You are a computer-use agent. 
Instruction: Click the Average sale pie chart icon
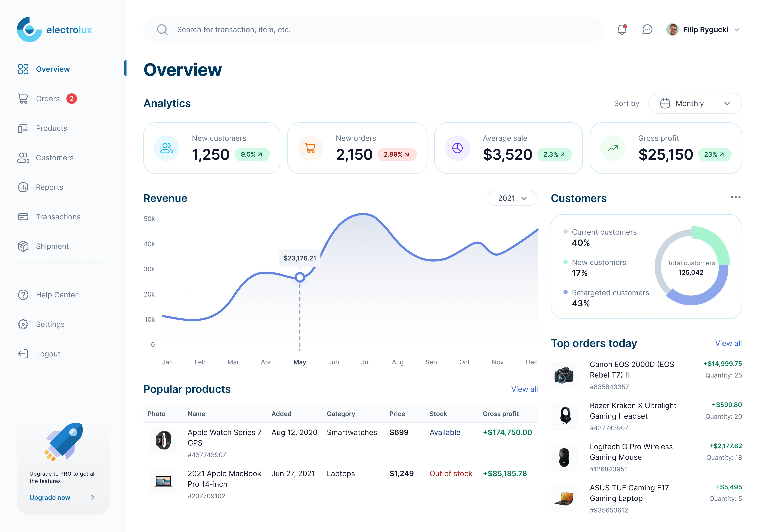457,148
